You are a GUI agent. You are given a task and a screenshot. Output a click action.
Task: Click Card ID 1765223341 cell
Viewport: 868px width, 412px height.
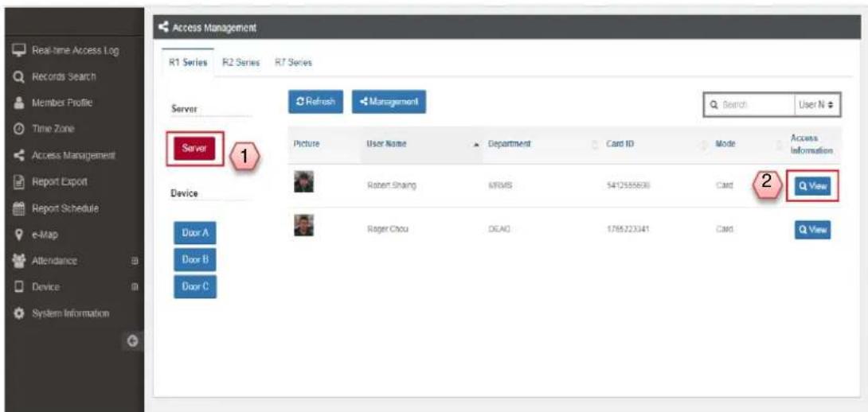click(x=628, y=230)
